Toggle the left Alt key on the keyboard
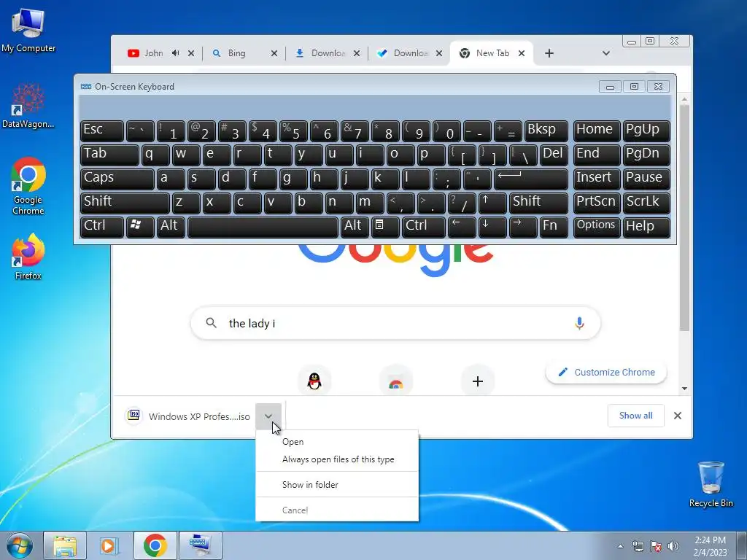Screen dimensions: 747x560 (171, 226)
